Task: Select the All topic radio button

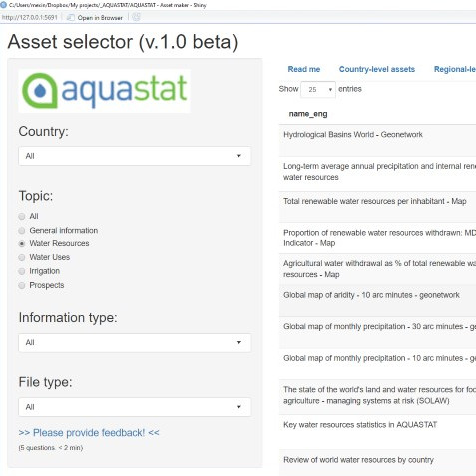Action: [x=22, y=217]
